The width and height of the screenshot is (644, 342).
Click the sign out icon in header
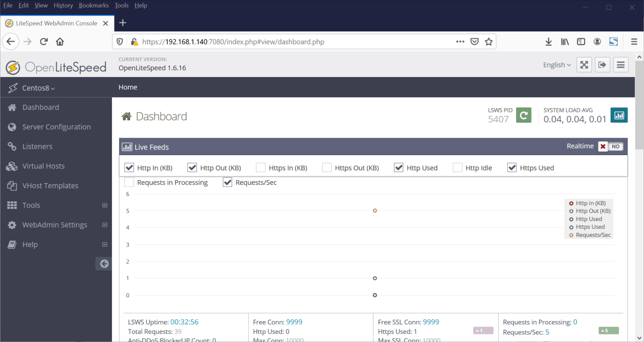(602, 65)
